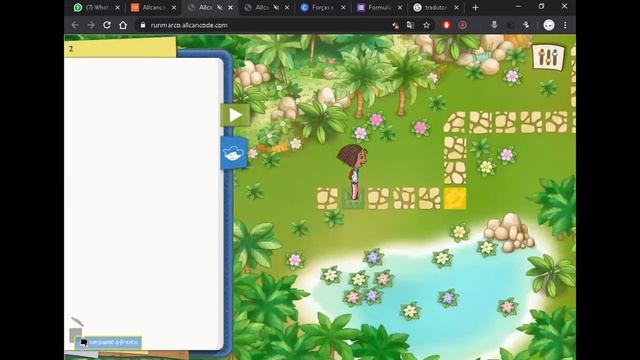Screen dimensions: 640x360
Task: Reload the runmarco page
Action: coord(107,25)
